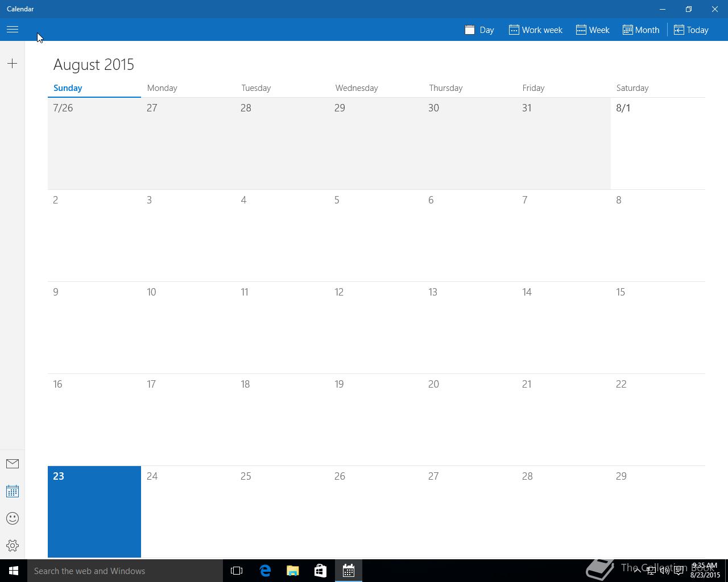728x582 pixels.
Task: Open Settings gear in sidebar
Action: (x=13, y=546)
